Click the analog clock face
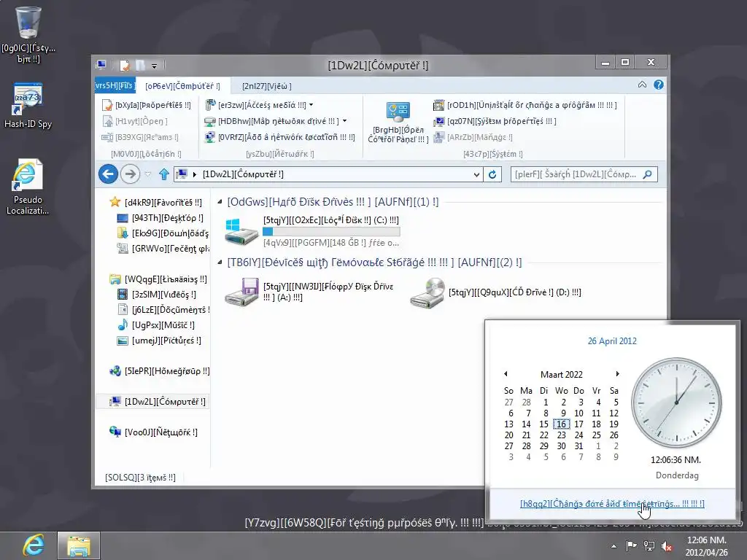This screenshot has height=560, width=747. pos(676,402)
